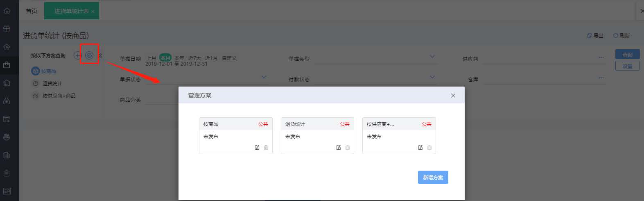Image resolution: width=644 pixels, height=201 pixels.
Task: Filter date by 本月
Action: (x=165, y=58)
